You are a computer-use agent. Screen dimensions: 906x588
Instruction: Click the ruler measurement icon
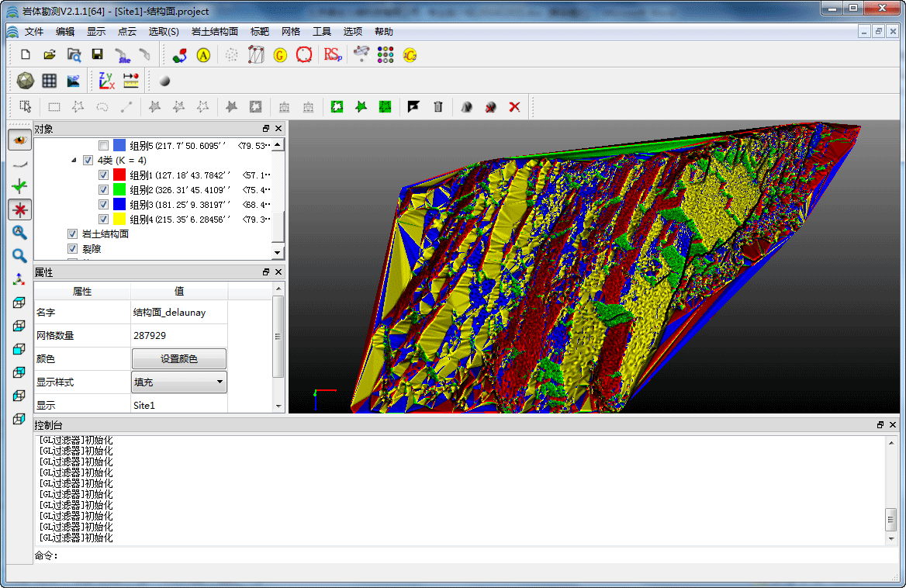131,81
